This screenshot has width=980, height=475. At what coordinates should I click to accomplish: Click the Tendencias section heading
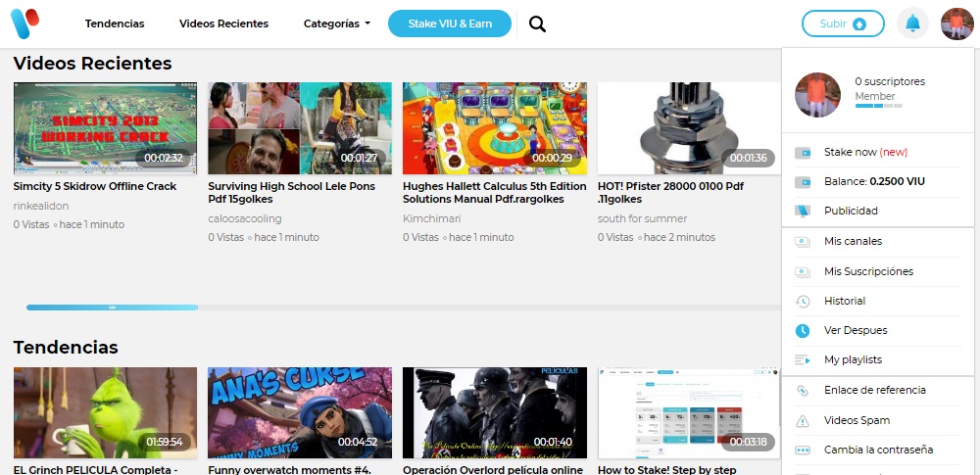tap(66, 347)
